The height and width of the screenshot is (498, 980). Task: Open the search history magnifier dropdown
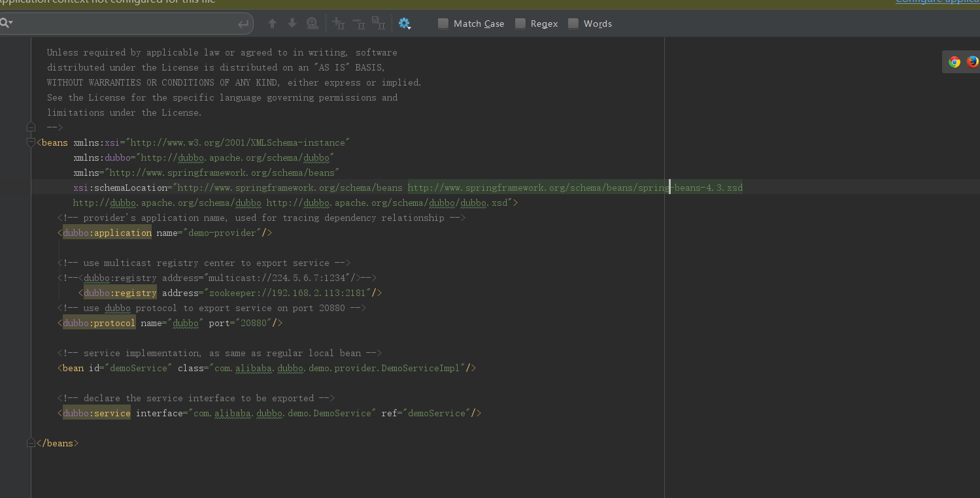point(6,24)
